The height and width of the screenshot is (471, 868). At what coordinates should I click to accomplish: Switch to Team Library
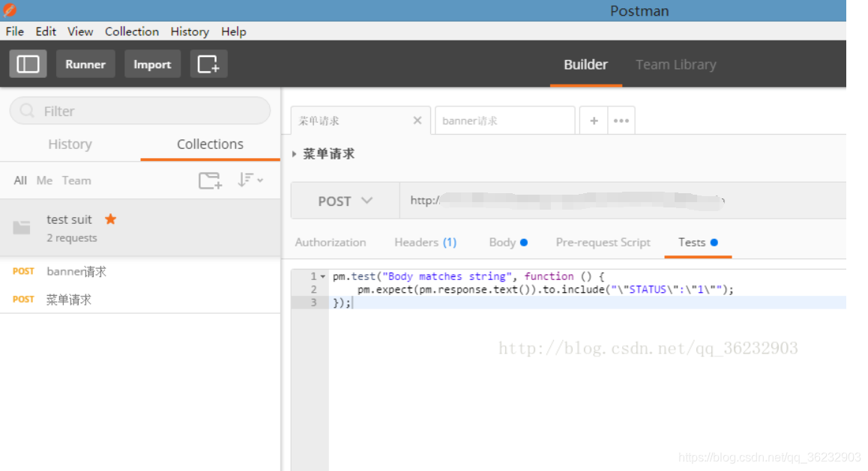(676, 64)
